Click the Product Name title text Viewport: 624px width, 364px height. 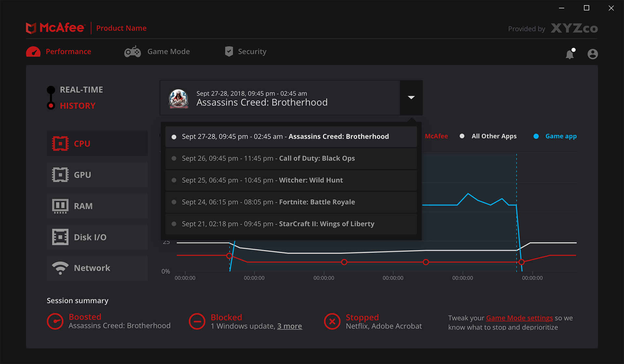click(121, 28)
